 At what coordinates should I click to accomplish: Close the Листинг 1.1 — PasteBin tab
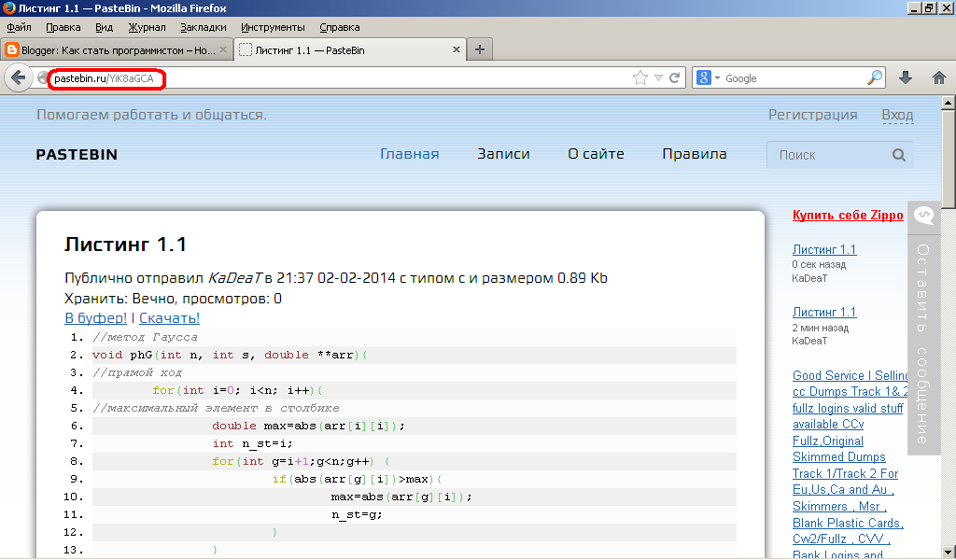tap(456, 49)
